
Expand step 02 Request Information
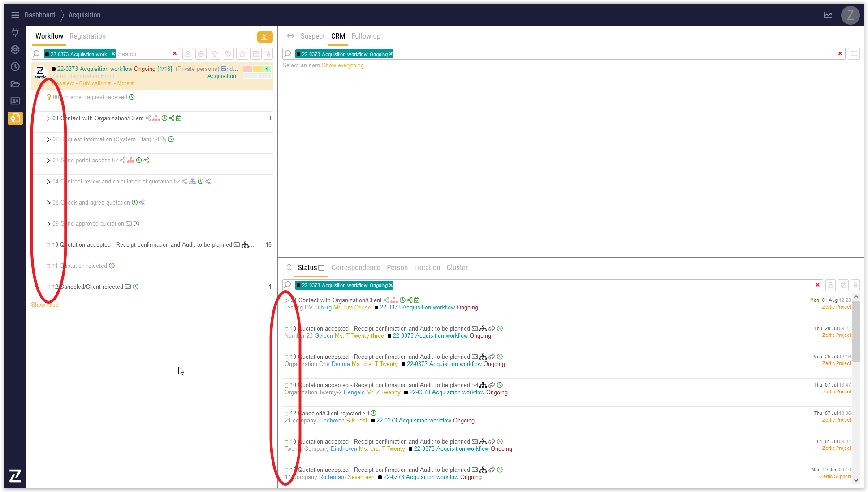48,139
